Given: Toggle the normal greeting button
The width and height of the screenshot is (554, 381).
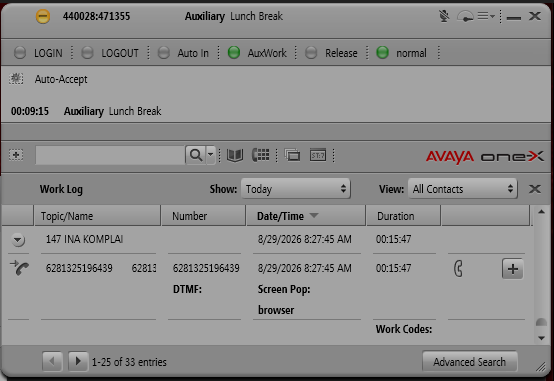Looking at the screenshot, I should (x=401, y=53).
